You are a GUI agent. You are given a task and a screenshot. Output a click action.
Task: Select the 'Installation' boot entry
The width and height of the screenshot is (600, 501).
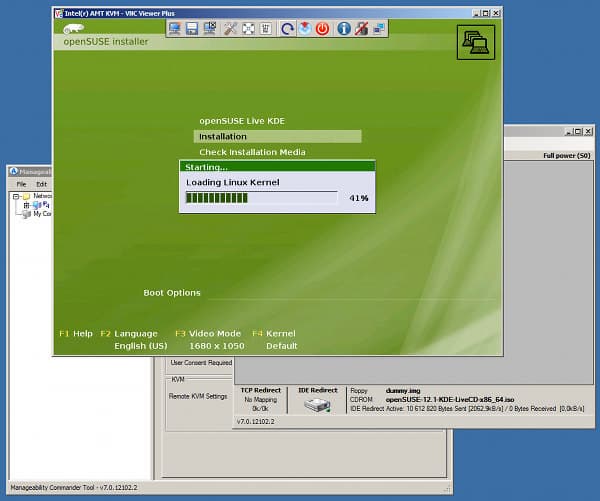click(277, 136)
